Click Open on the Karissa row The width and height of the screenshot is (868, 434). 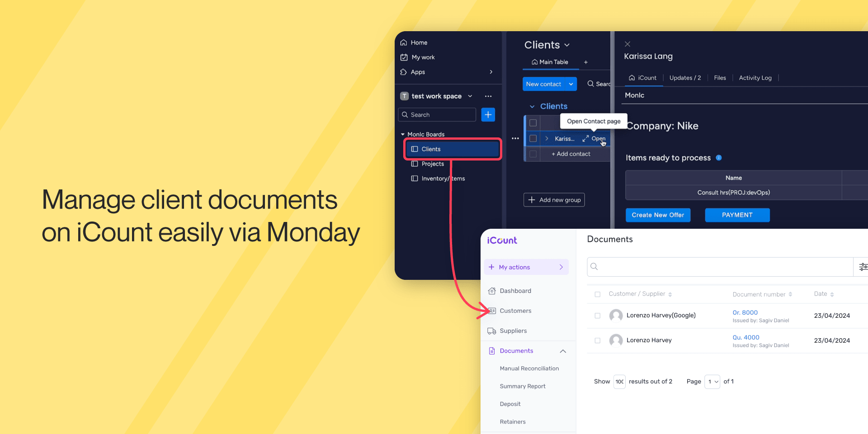(x=594, y=139)
